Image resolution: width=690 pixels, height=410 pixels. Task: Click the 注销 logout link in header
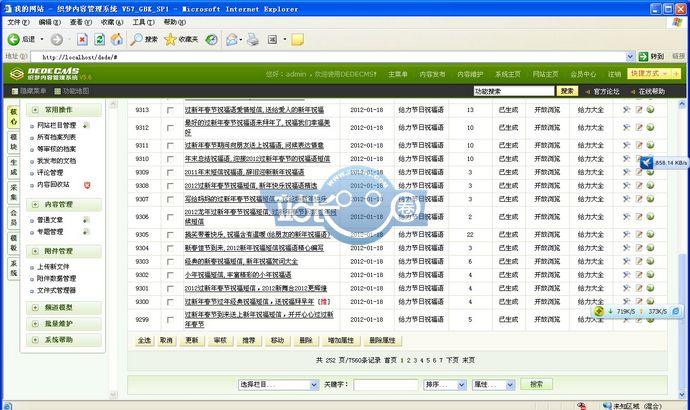click(614, 74)
